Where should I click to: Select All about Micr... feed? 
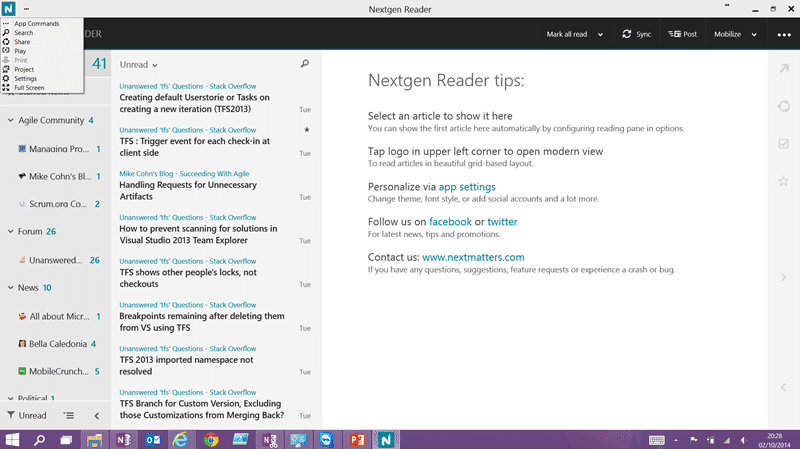point(59,316)
